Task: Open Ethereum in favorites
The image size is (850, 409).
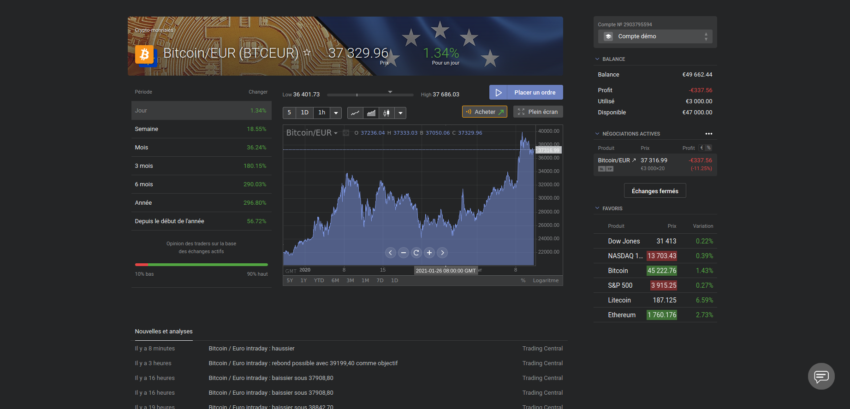Action: 655,315
